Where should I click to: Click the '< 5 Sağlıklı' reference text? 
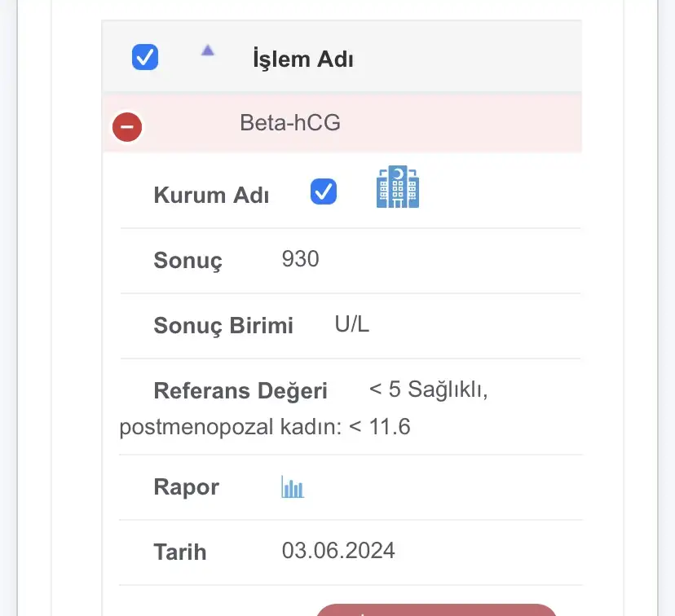tap(428, 389)
